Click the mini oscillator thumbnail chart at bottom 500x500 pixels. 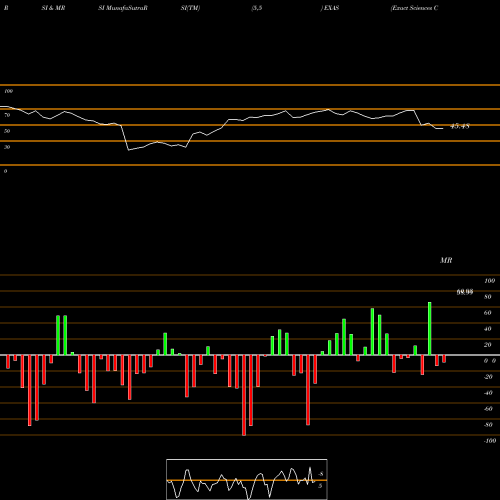247,479
